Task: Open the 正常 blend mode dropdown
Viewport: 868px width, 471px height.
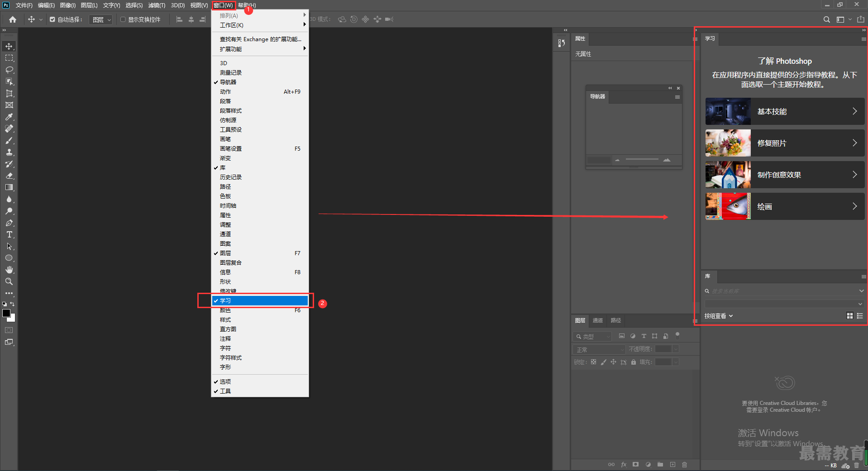Action: [x=599, y=349]
